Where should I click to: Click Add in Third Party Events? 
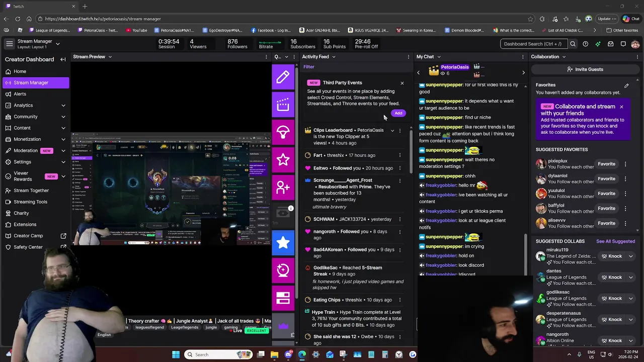coord(398,113)
